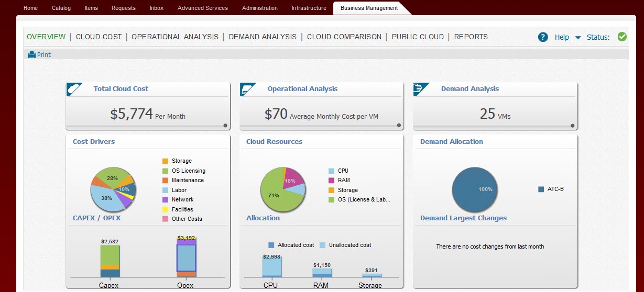Click the green Status checkmark icon
The image size is (644, 292).
point(622,37)
